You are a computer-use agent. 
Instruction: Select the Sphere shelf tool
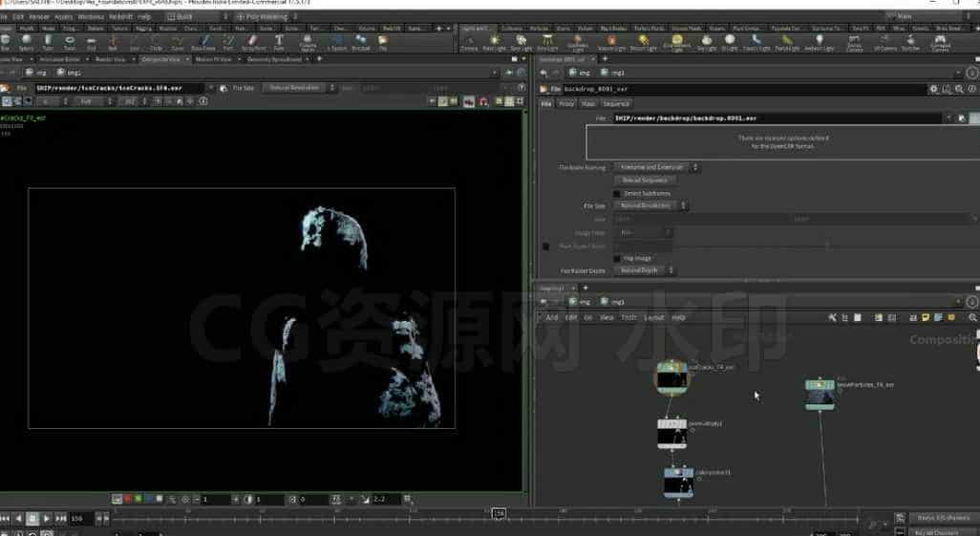tap(27, 43)
